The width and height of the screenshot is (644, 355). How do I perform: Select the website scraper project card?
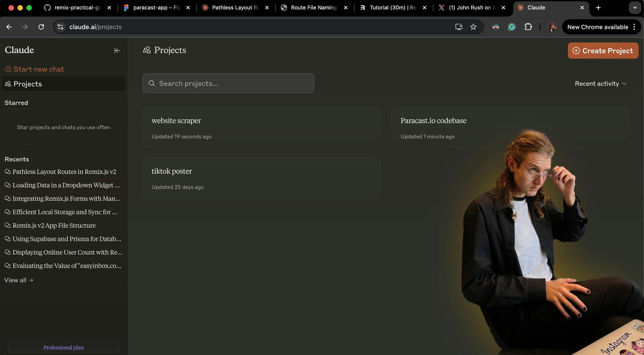pyautogui.click(x=261, y=127)
